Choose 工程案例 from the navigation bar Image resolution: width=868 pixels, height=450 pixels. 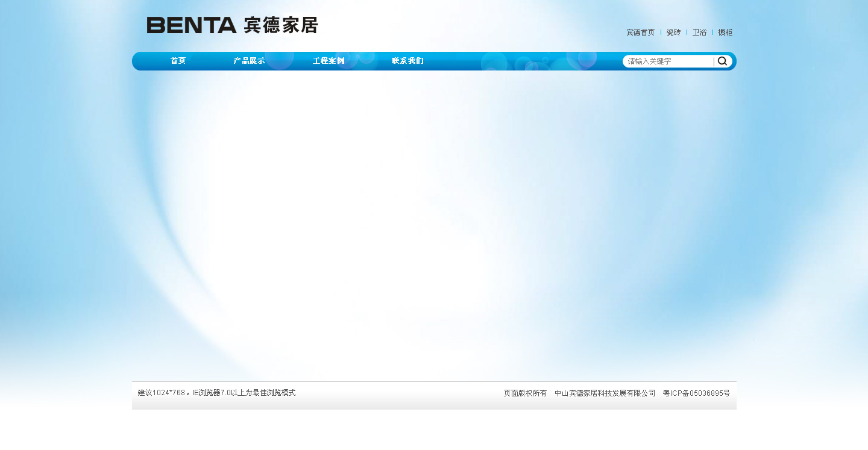(x=329, y=61)
